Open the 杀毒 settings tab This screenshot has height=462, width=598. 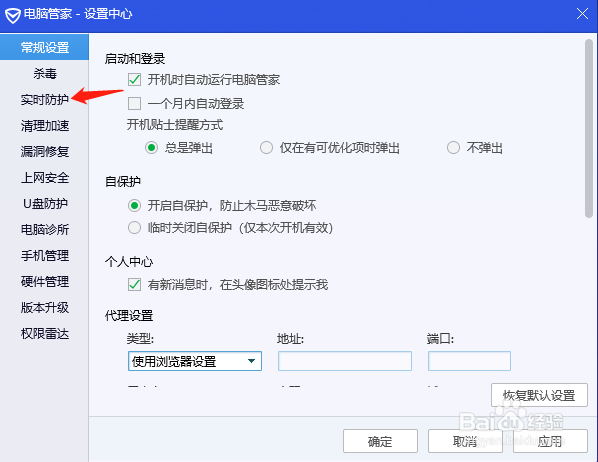(45, 73)
